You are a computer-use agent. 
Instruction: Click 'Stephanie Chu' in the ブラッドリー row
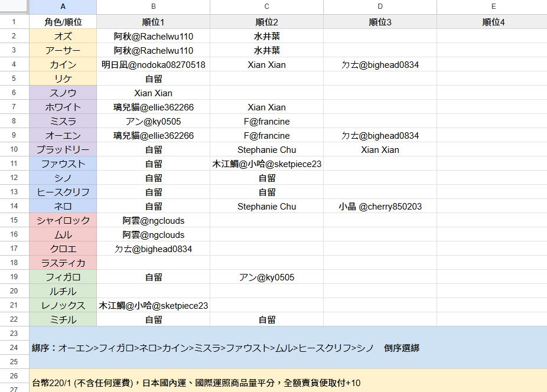pyautogui.click(x=266, y=149)
